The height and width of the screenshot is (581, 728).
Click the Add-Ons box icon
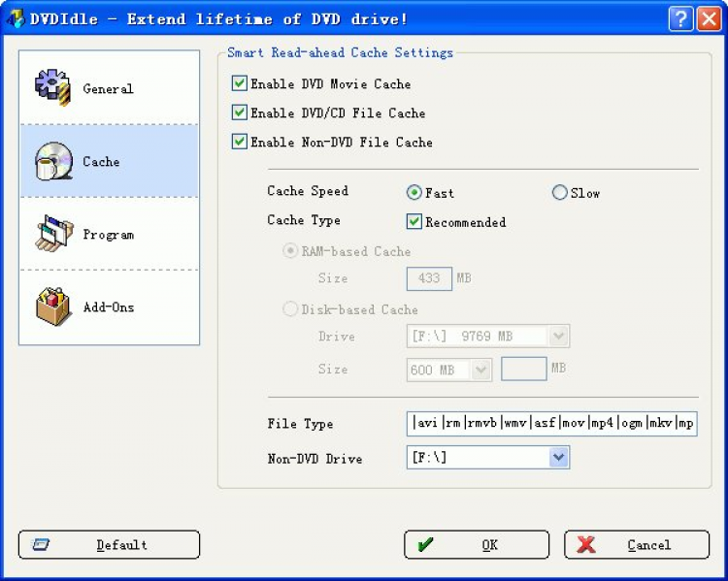pos(53,307)
